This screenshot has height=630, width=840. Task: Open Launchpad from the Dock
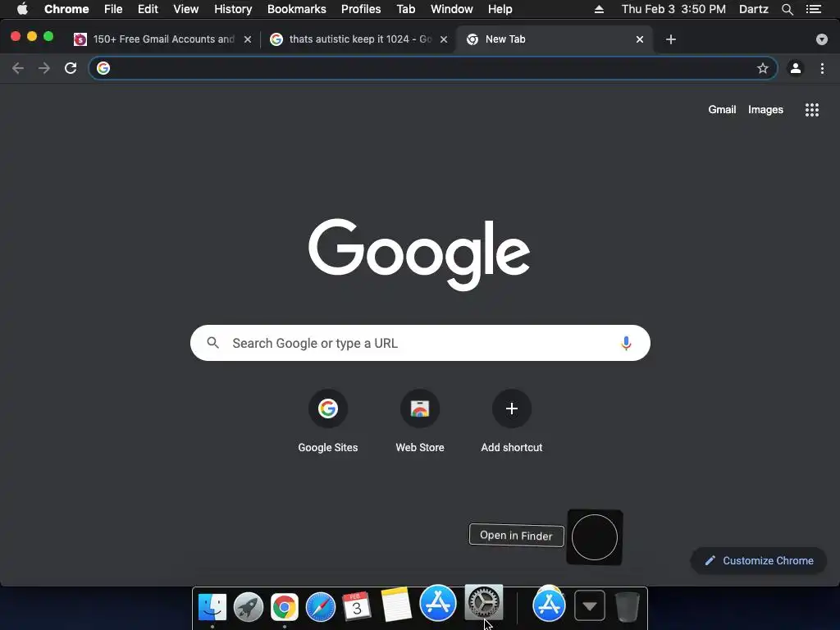(249, 607)
